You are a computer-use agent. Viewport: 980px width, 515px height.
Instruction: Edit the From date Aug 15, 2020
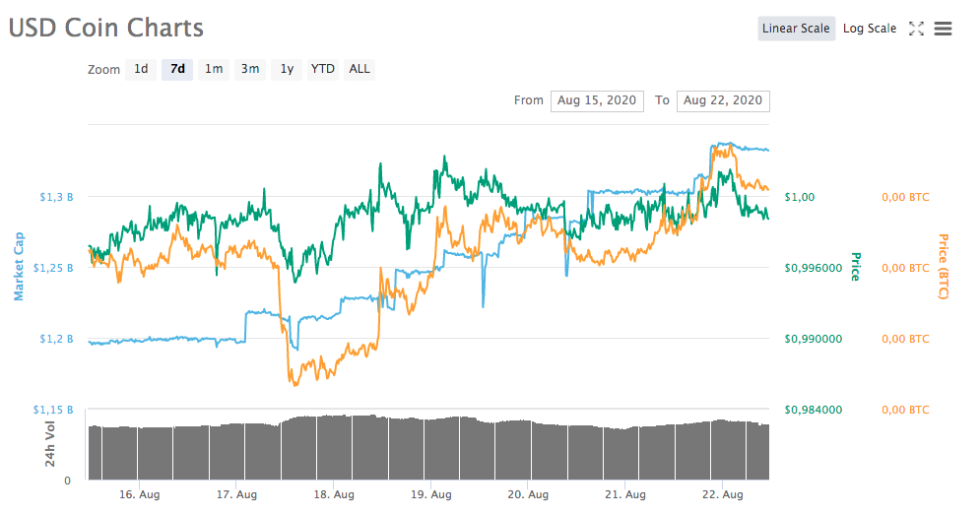point(597,100)
